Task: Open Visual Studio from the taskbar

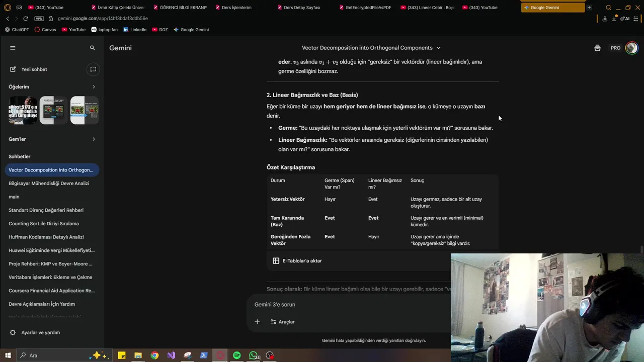Action: pyautogui.click(x=171, y=355)
